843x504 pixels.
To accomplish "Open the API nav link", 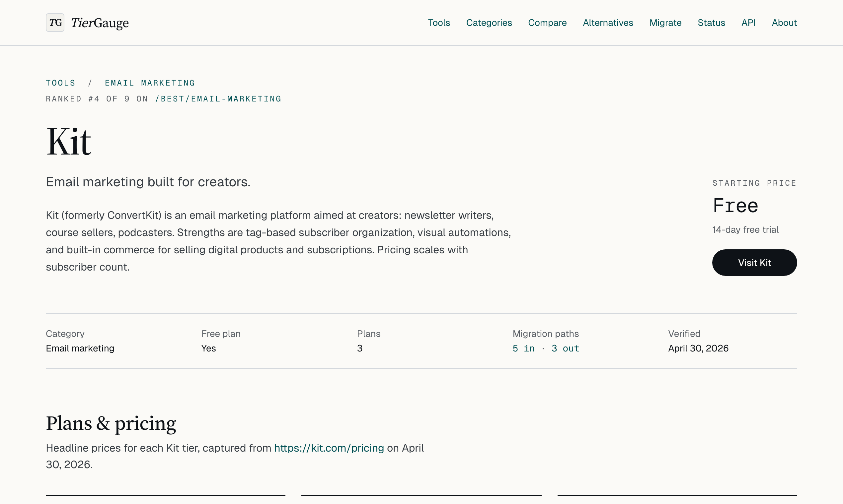I will [x=748, y=23].
